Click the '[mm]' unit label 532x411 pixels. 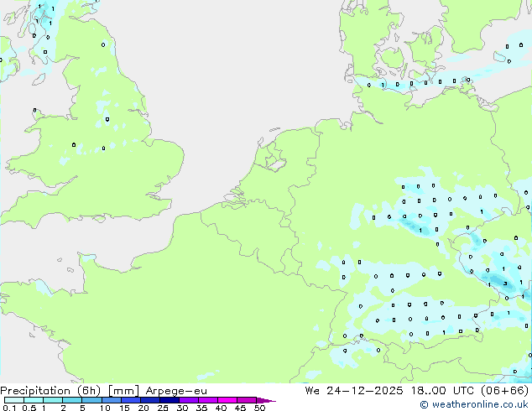coord(123,391)
